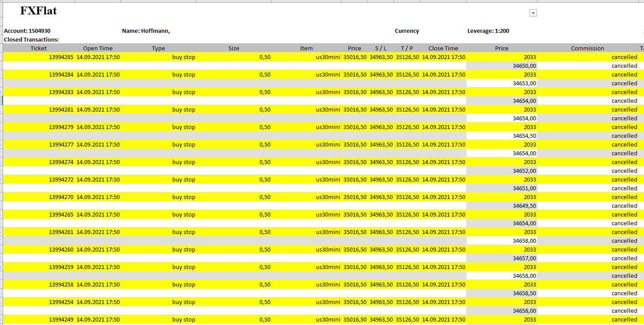
Task: Select the price cell 34658,50
Action: tap(524, 294)
